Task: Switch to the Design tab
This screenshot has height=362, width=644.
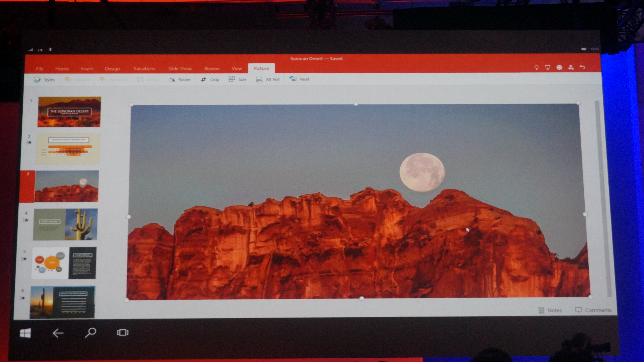Action: pyautogui.click(x=112, y=69)
